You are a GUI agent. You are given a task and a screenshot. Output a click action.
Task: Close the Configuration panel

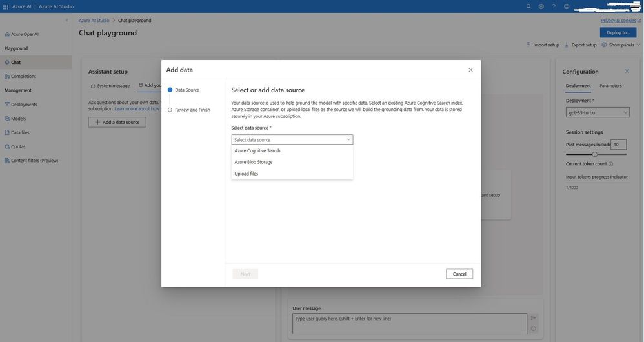pyautogui.click(x=627, y=71)
